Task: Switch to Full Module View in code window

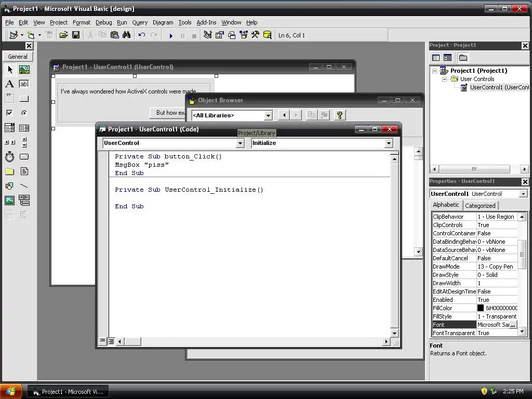Action: pos(111,341)
